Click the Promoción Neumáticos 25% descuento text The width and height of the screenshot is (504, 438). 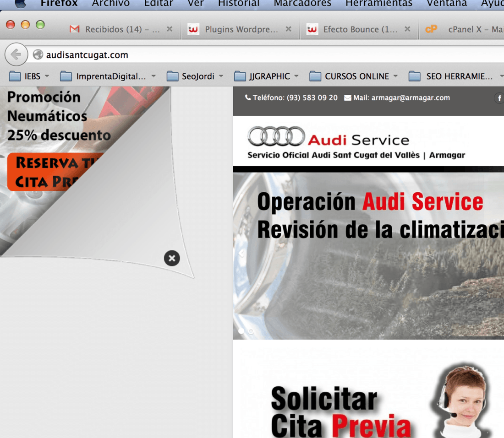point(59,116)
